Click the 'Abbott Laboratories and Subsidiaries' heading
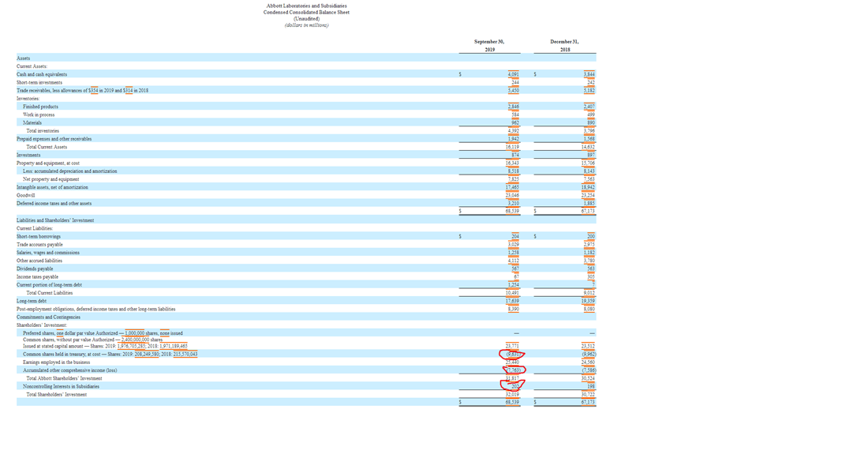The height and width of the screenshot is (458, 868). coord(306,6)
